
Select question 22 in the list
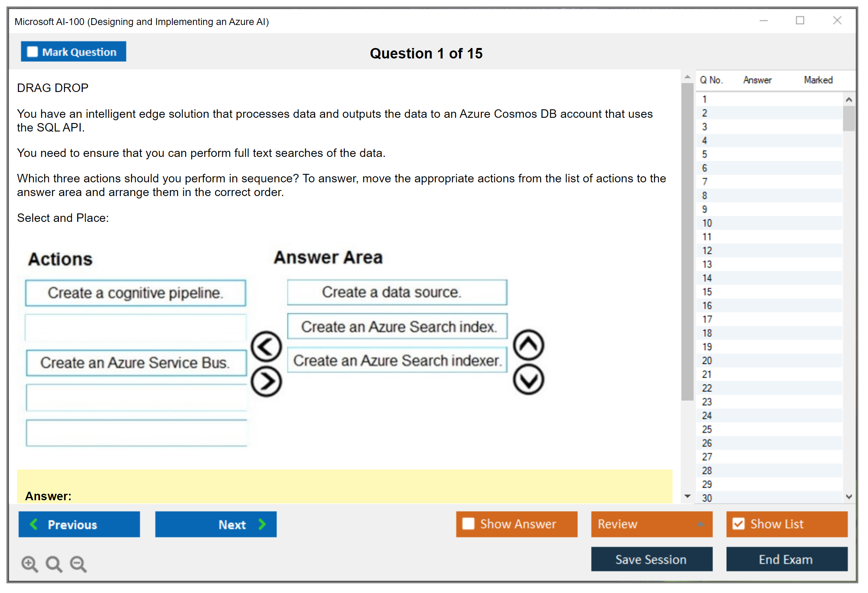click(707, 388)
